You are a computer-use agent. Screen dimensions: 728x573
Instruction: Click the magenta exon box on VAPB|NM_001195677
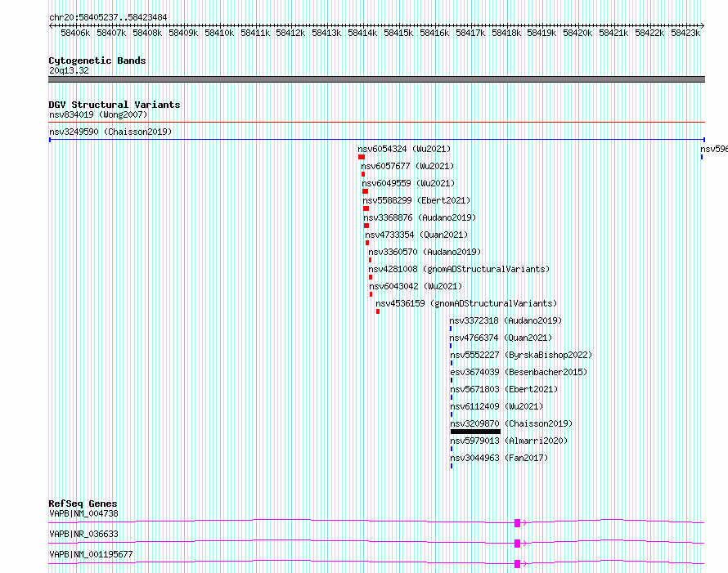coord(517,564)
